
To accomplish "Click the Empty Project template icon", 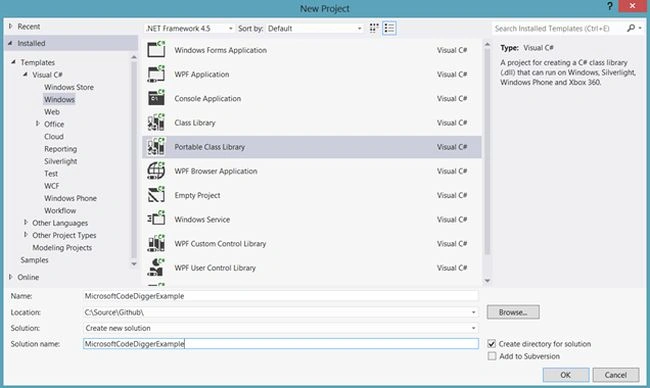I will [x=156, y=195].
